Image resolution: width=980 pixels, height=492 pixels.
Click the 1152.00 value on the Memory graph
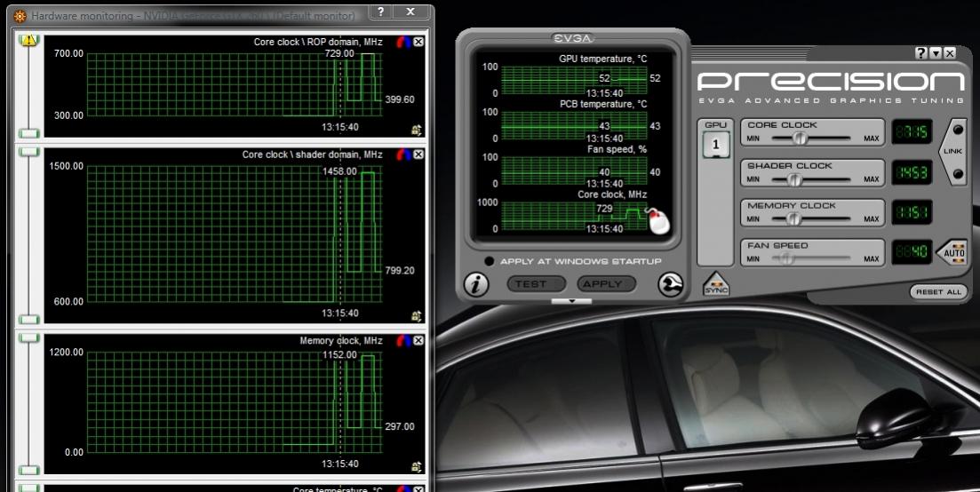339,354
